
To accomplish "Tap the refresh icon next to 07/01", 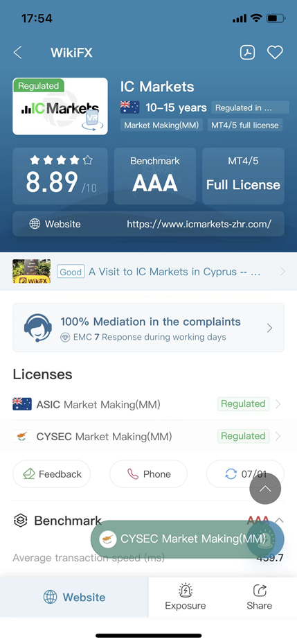I will 231,474.
